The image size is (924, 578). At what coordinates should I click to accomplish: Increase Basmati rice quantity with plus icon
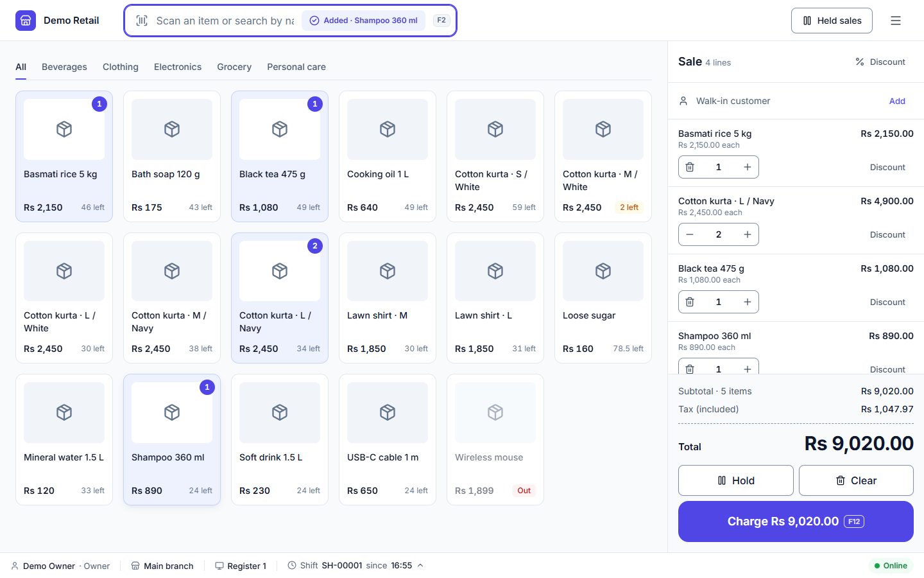tap(748, 167)
